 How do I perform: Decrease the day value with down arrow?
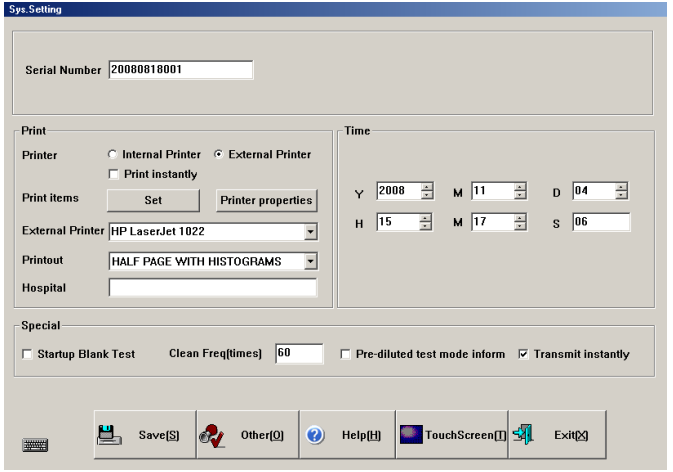tap(621, 195)
